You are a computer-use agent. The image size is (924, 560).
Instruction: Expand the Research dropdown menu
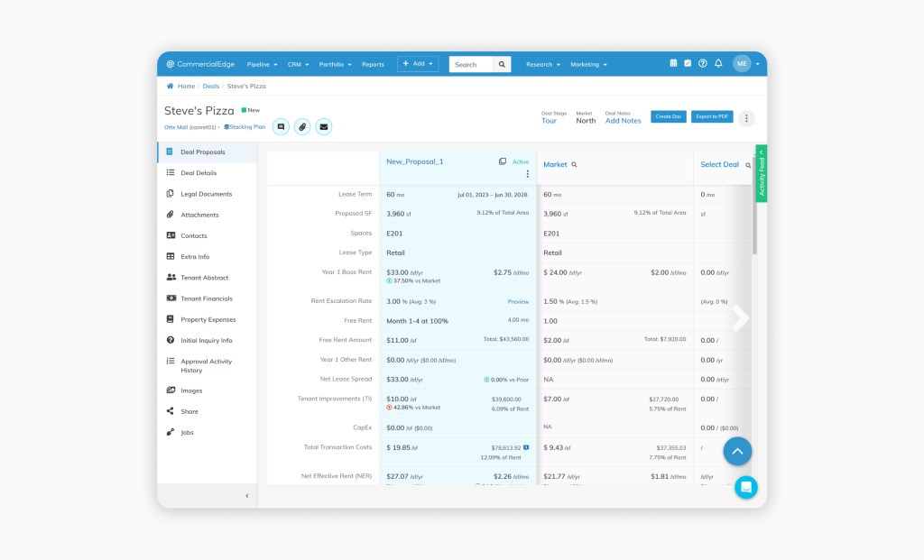[x=542, y=64]
